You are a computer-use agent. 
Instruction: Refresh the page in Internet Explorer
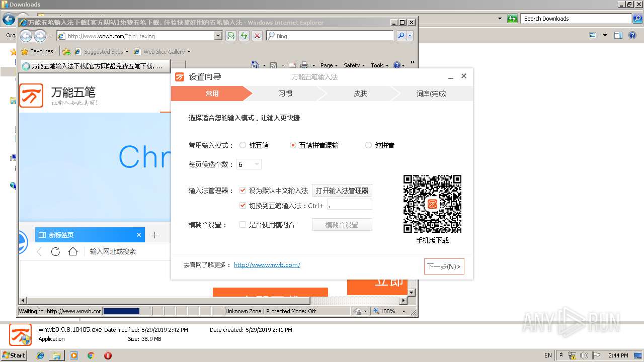point(244,36)
